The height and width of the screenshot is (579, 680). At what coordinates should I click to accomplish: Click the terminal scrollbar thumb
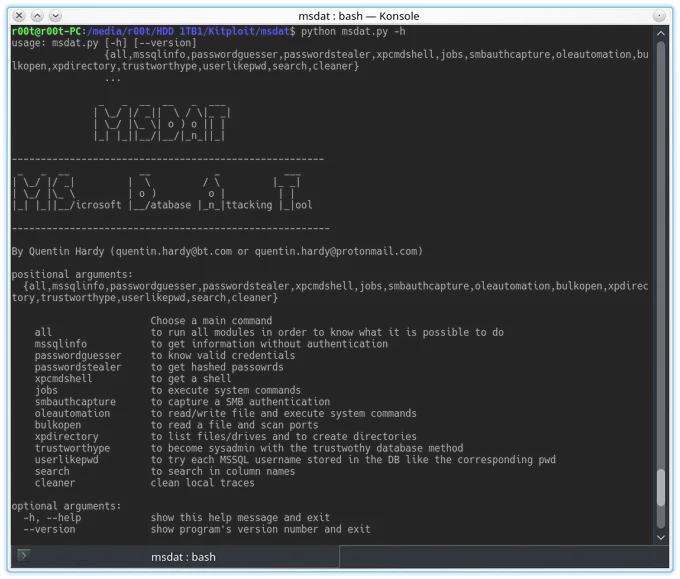(660, 487)
